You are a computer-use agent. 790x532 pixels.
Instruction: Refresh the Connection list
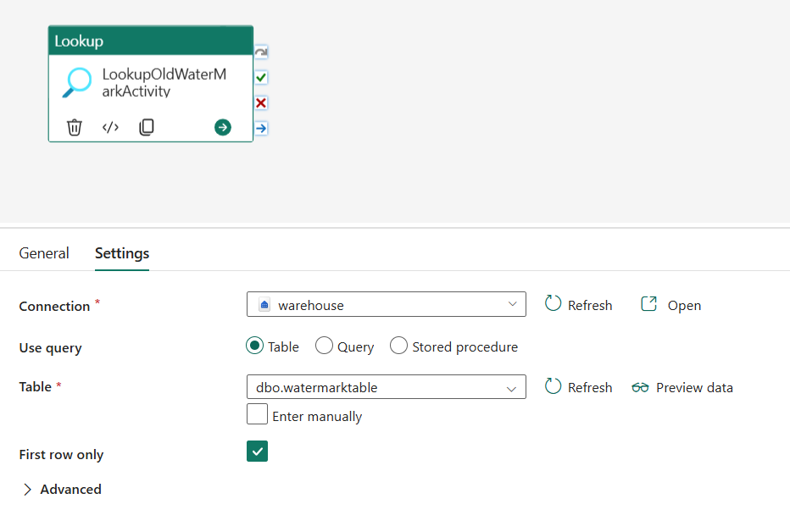tap(578, 304)
